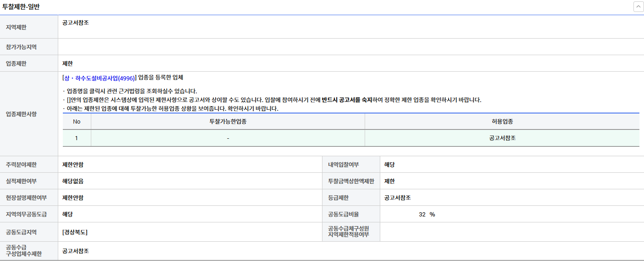Select the 허용업종 column header
The image size is (644, 261).
(502, 121)
